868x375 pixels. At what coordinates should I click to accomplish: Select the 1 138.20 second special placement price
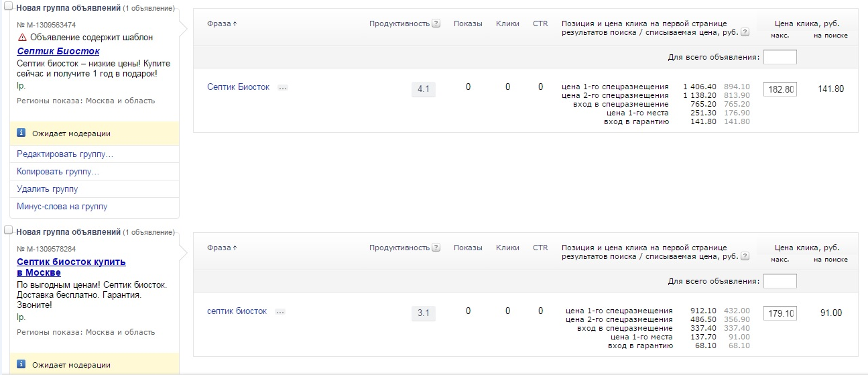coord(700,95)
